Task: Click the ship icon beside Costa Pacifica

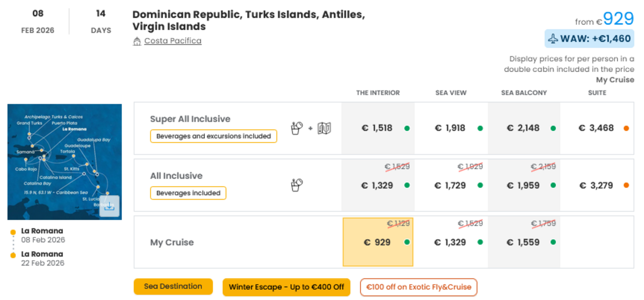Action: pyautogui.click(x=137, y=41)
